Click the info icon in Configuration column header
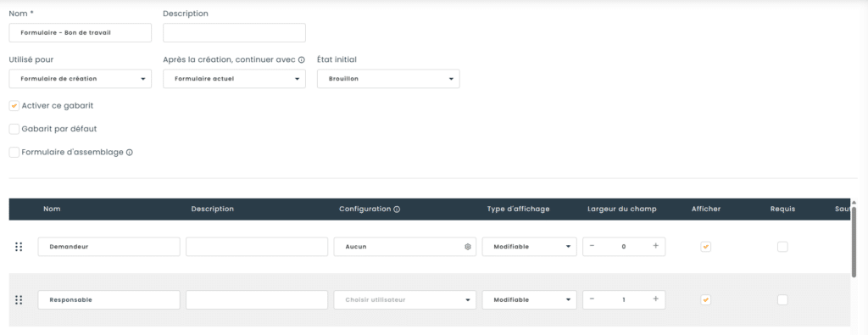 point(397,209)
